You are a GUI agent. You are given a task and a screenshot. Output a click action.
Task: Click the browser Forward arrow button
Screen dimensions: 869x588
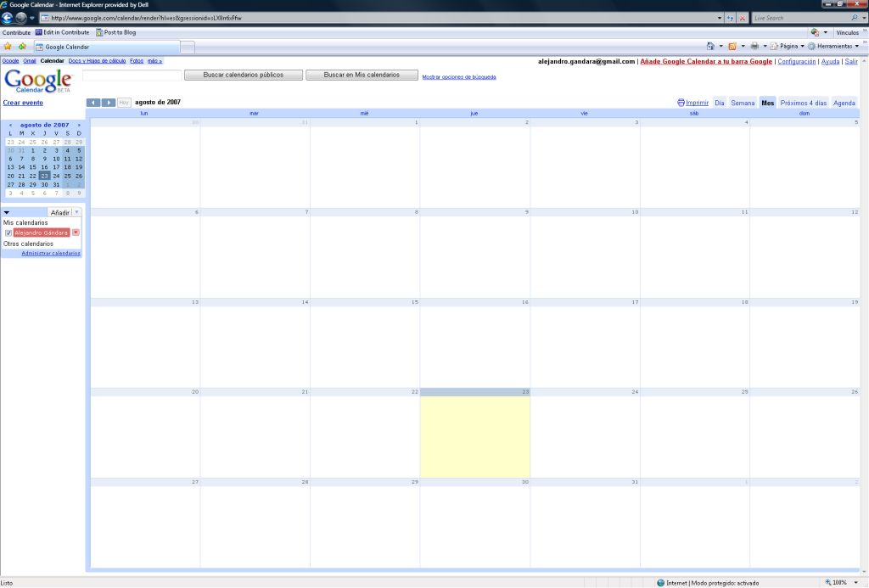[21, 18]
